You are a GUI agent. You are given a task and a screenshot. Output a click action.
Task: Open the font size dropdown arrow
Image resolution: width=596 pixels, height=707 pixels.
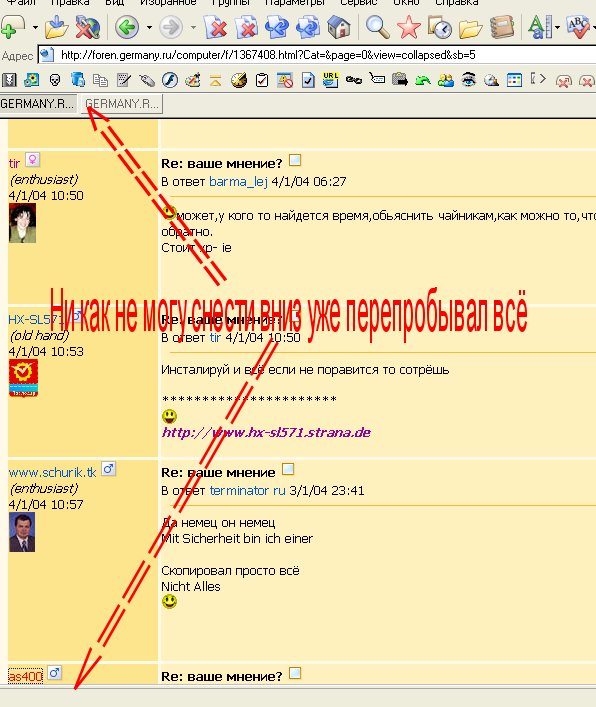pyautogui.click(x=557, y=28)
